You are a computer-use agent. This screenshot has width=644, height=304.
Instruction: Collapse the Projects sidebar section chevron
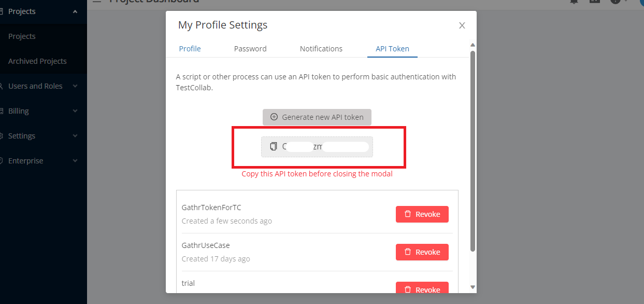click(75, 11)
